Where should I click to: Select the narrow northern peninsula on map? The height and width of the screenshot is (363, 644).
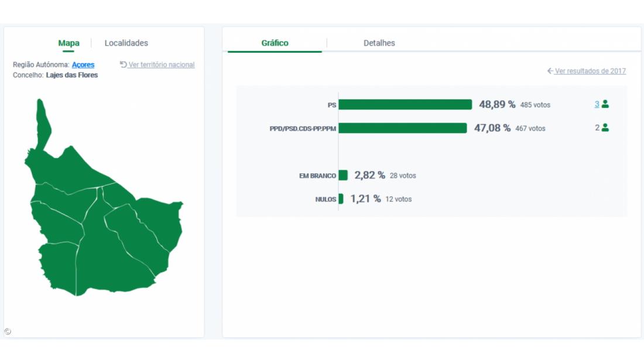tap(42, 122)
